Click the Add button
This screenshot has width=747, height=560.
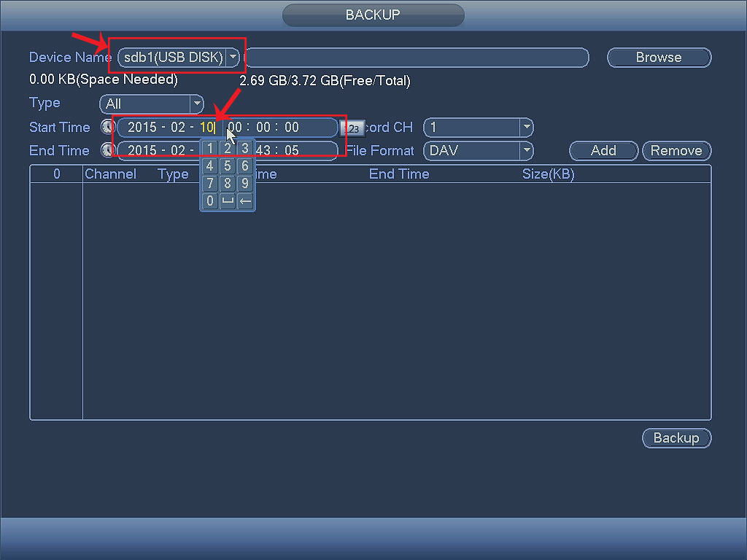coord(603,150)
